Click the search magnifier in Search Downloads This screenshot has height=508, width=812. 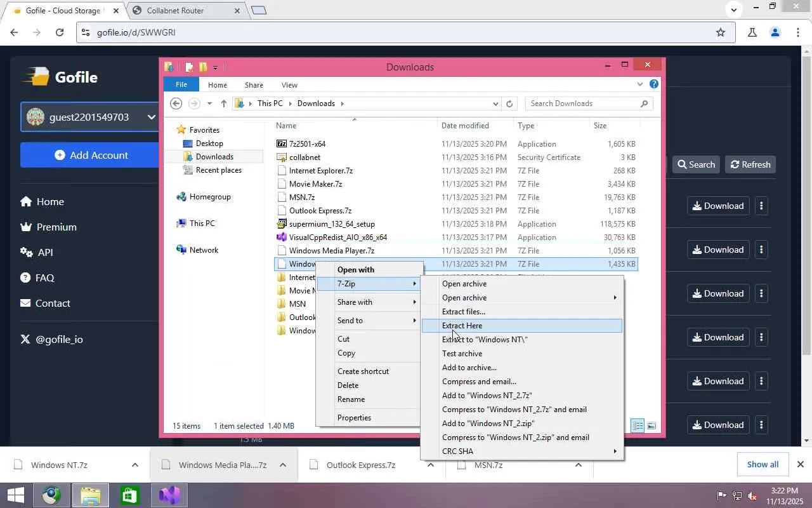644,104
